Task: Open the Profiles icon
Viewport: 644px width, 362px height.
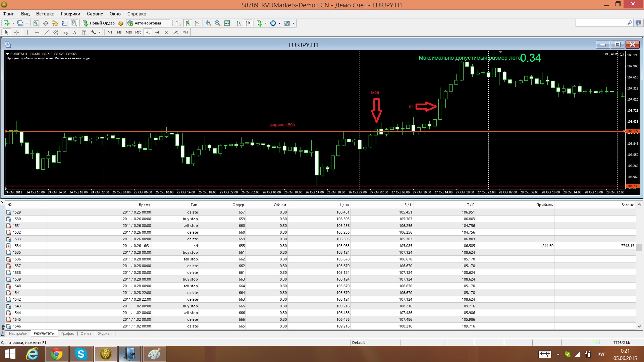Action: [x=20, y=23]
